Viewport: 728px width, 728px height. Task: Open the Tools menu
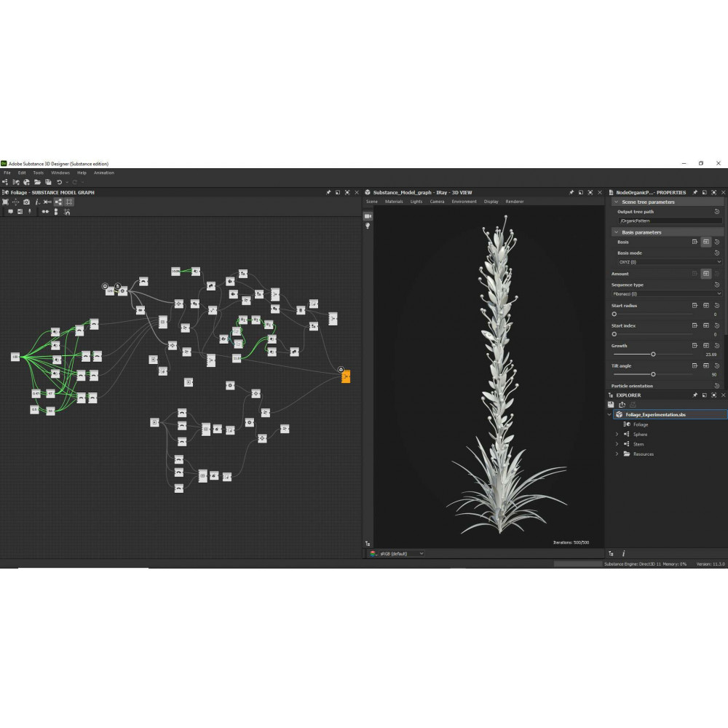38,173
